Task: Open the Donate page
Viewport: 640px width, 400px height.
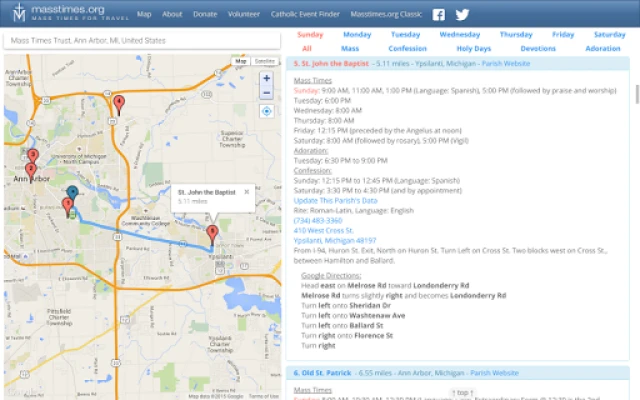Action: [x=204, y=15]
